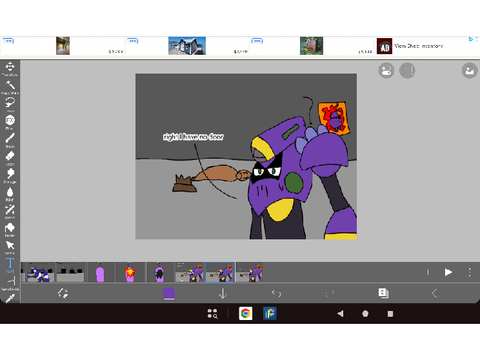The image size is (480, 360).
Task: Open the ad with brown shed photo
Action: coord(312,46)
